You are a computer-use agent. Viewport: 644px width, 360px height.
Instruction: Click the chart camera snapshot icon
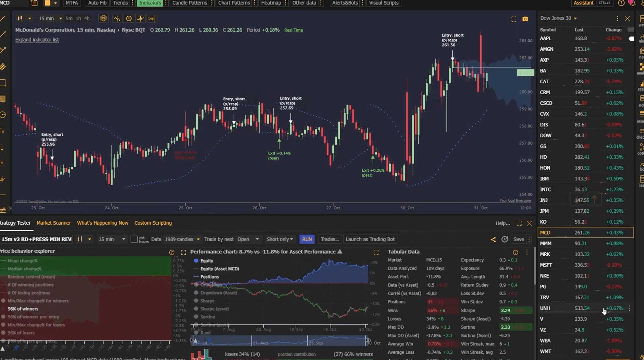click(525, 19)
